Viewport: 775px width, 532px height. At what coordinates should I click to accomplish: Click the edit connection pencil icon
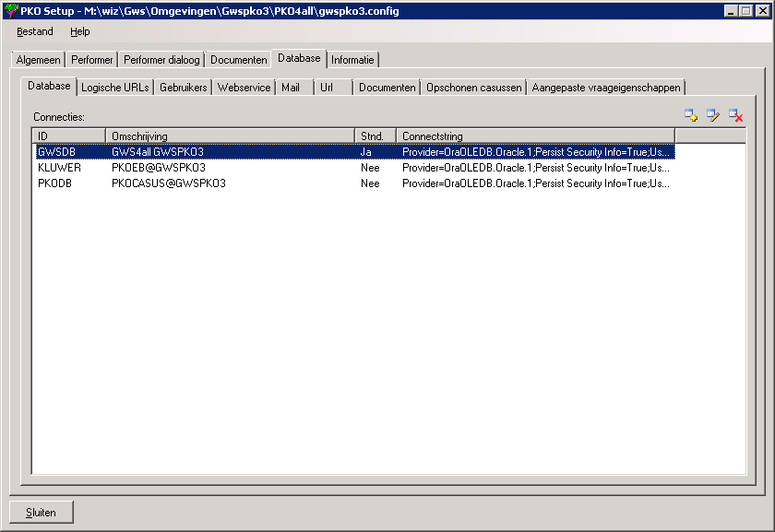[712, 115]
